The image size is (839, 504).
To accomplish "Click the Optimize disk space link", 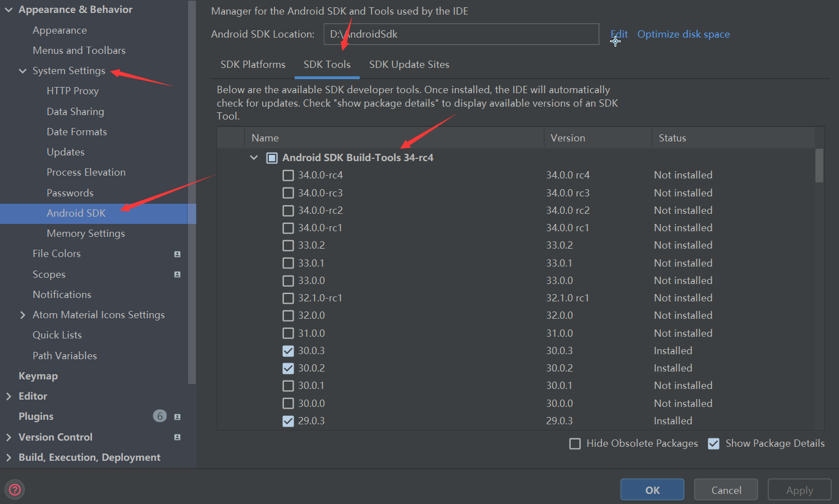I will 684,34.
